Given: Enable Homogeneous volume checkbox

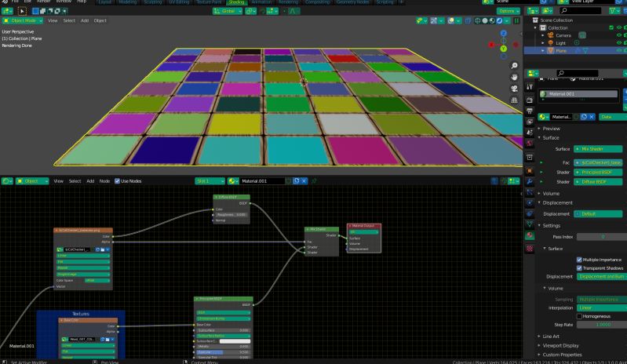Looking at the screenshot, I should coord(579,316).
